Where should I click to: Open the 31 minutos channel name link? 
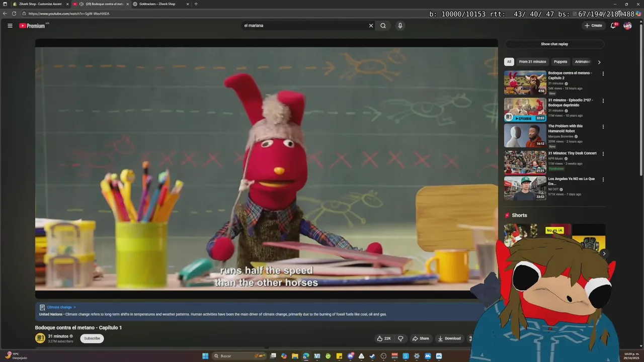click(x=58, y=336)
